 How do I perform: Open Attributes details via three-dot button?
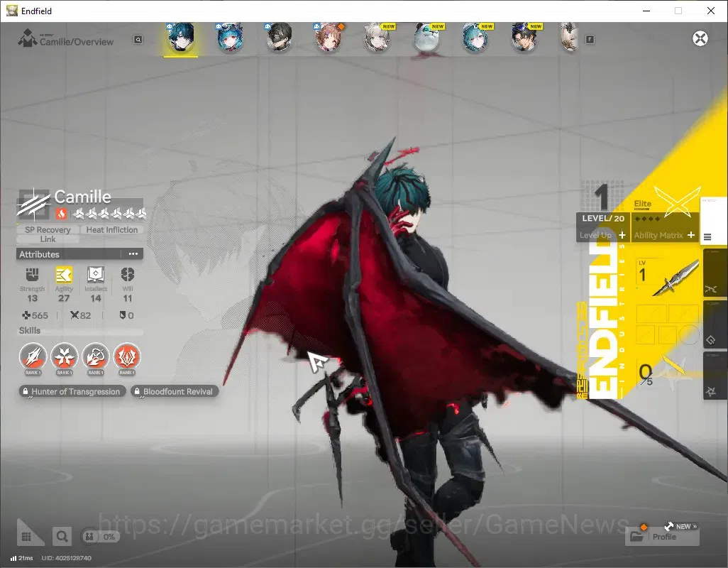(133, 254)
